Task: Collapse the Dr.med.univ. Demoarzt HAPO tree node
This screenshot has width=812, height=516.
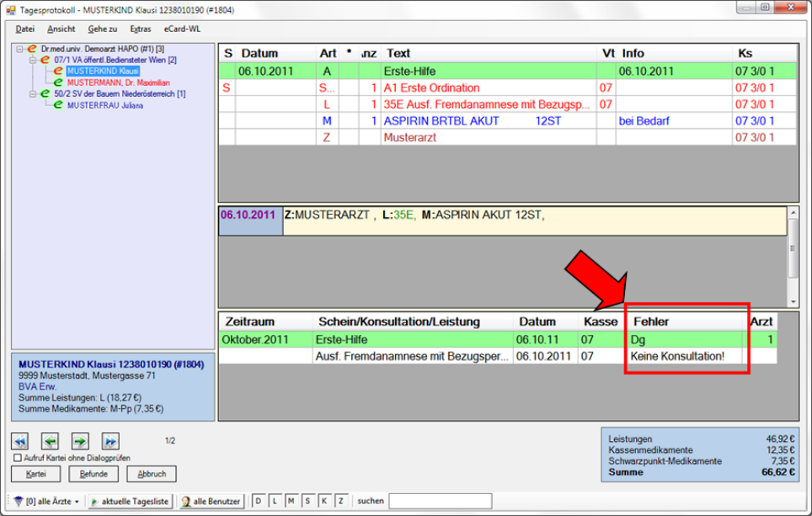Action: 19,49
